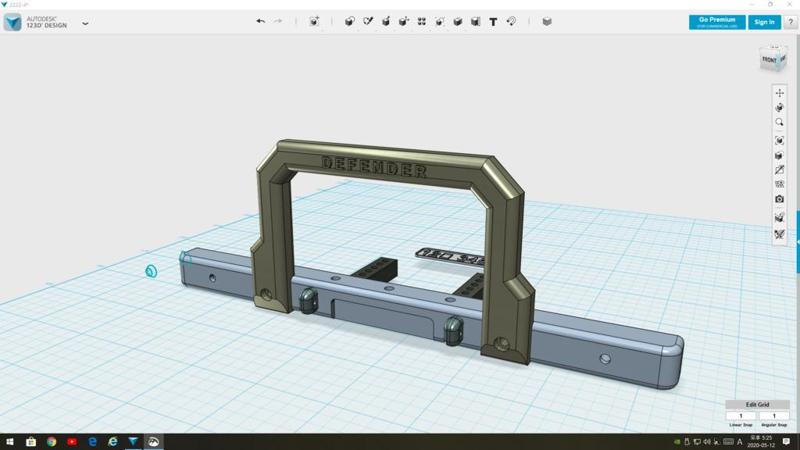Open the Grouping tool
Viewport: 800px width, 450px height.
pyautogui.click(x=439, y=21)
